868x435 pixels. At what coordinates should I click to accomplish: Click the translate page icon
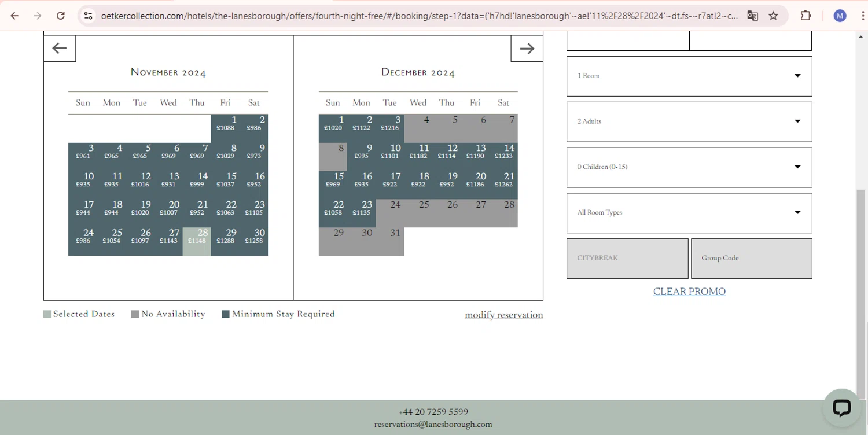752,16
